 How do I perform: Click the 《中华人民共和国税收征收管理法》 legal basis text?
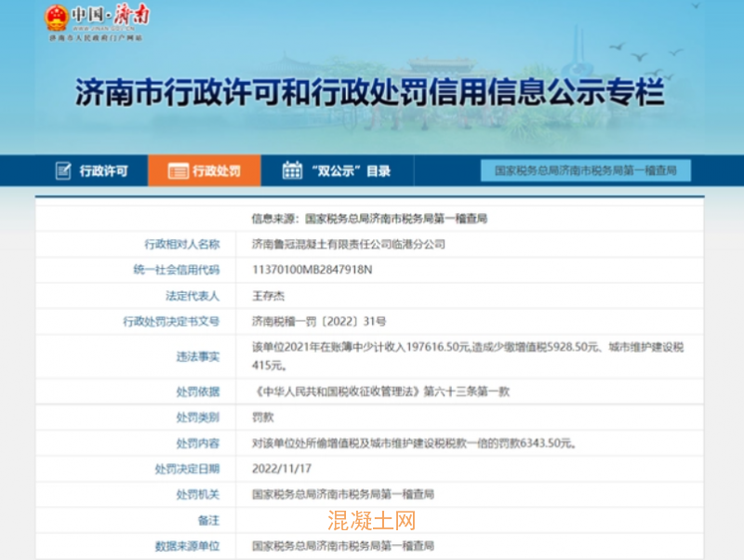point(379,392)
